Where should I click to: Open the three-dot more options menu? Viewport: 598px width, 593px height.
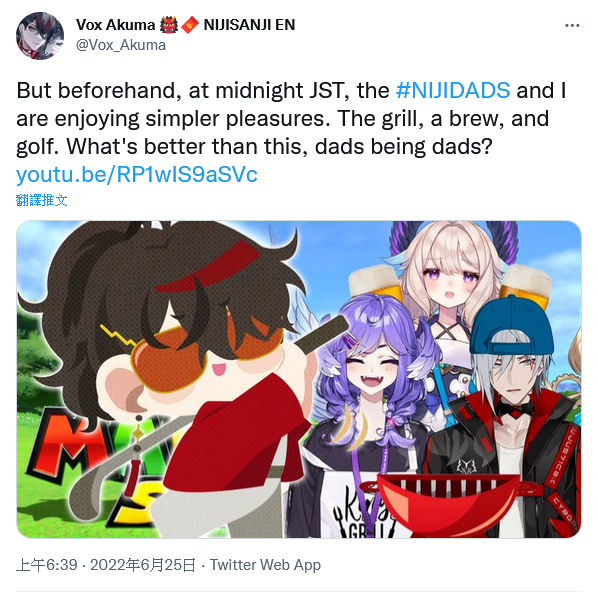click(x=572, y=26)
